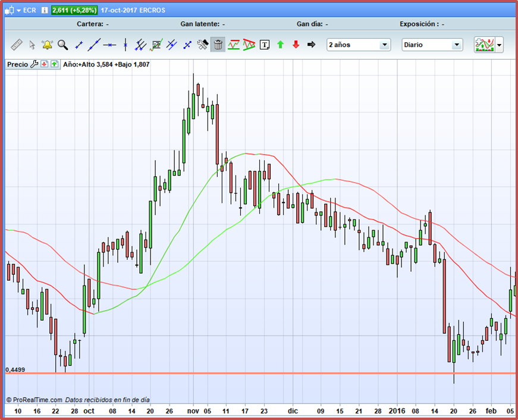Expand the add indicator dropdown arrow
The height and width of the screenshot is (420, 518).
point(499,45)
